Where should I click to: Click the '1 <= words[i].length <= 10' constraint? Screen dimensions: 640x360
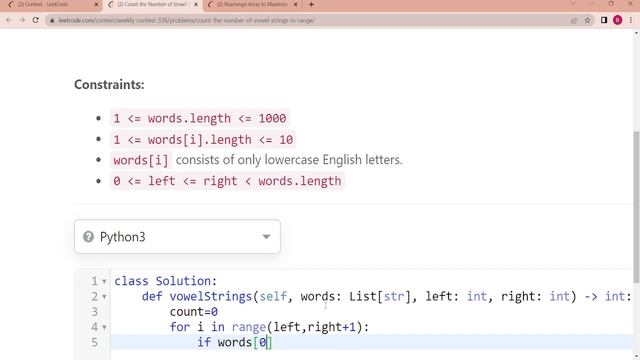point(203,140)
